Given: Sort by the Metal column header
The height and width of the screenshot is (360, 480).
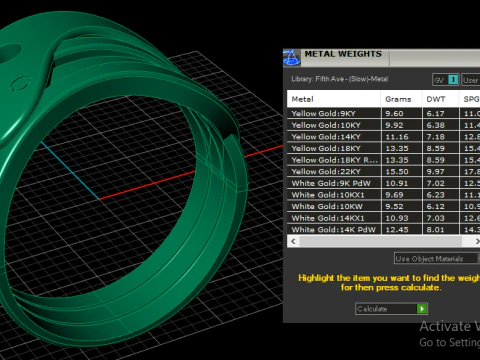Looking at the screenshot, I should (x=334, y=99).
